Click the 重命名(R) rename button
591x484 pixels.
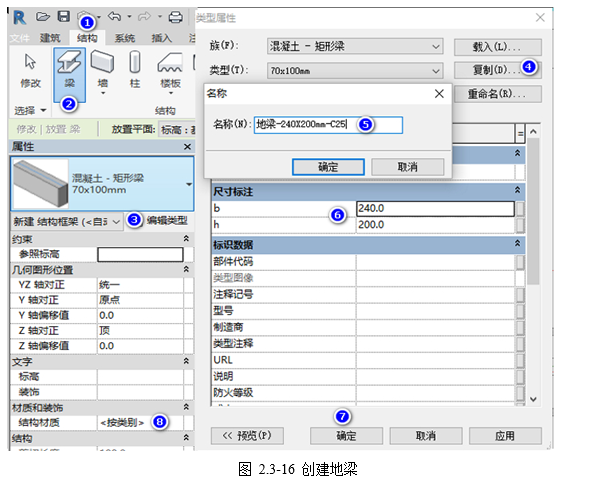tap(498, 94)
